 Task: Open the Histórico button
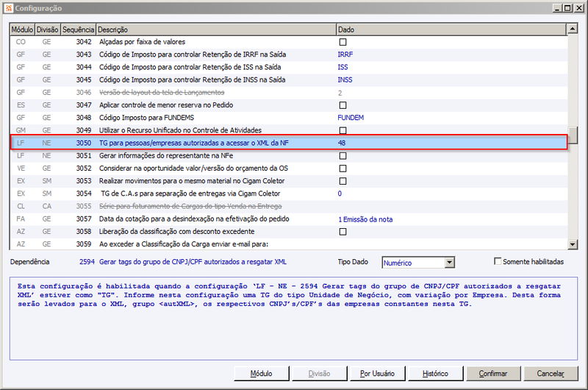tap(435, 374)
